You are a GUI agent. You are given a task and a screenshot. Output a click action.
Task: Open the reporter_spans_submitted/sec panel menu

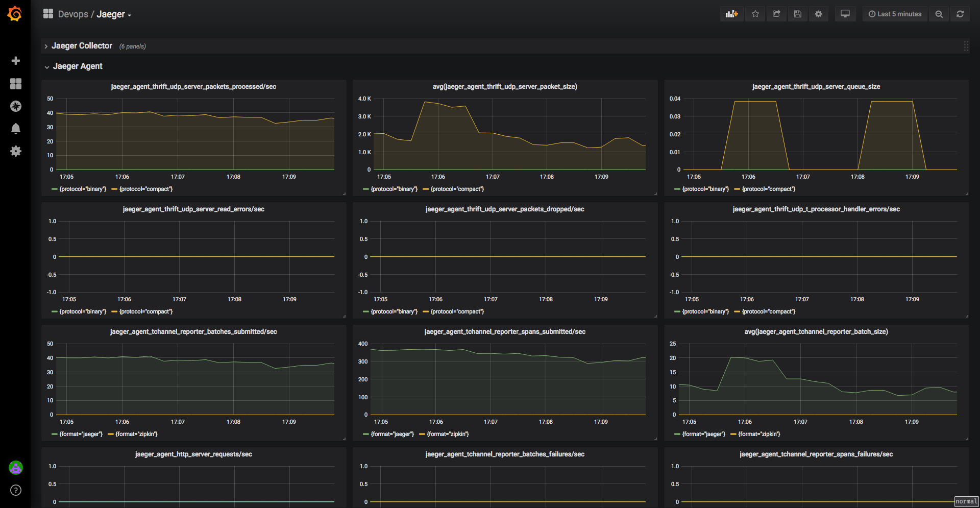click(x=505, y=332)
